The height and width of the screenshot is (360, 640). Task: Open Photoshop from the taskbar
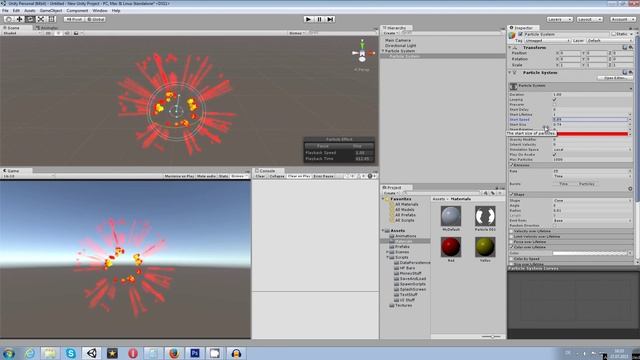click(195, 353)
